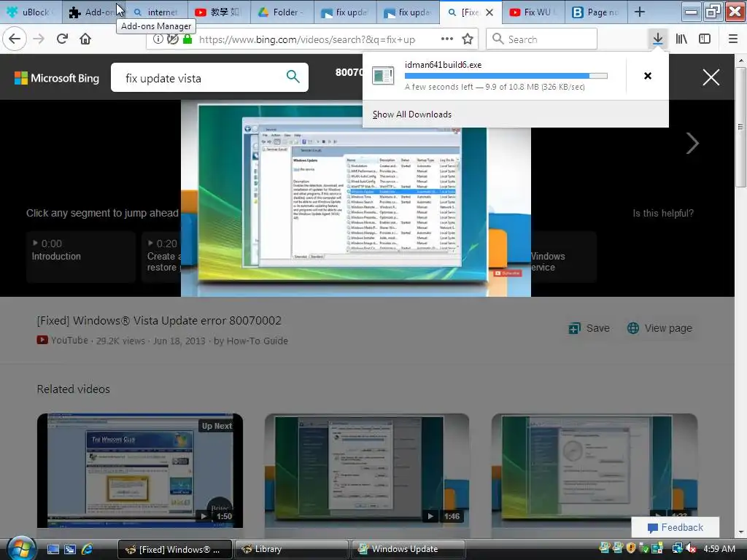Viewport: 747px width, 560px height.
Task: Jump to 0:00 Introduction segment
Action: [80, 257]
